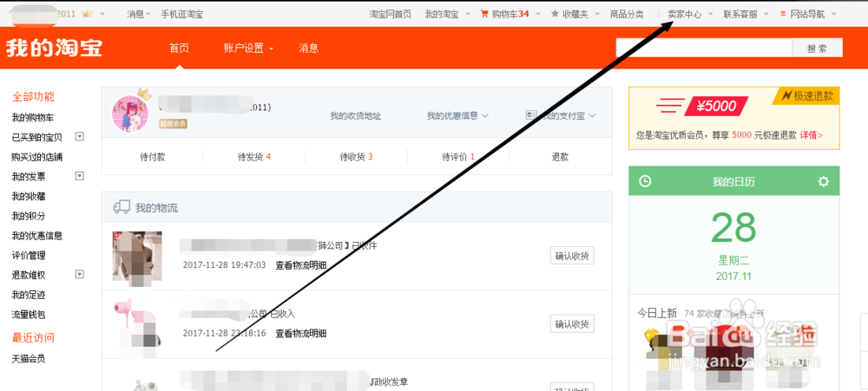The width and height of the screenshot is (868, 391).
Task: Click the user profile avatar
Action: tap(130, 114)
